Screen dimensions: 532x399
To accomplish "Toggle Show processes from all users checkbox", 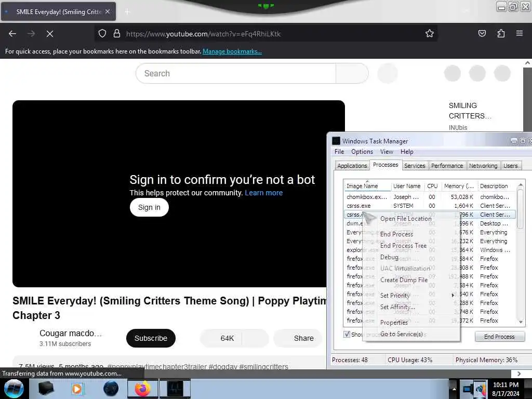I will point(347,334).
